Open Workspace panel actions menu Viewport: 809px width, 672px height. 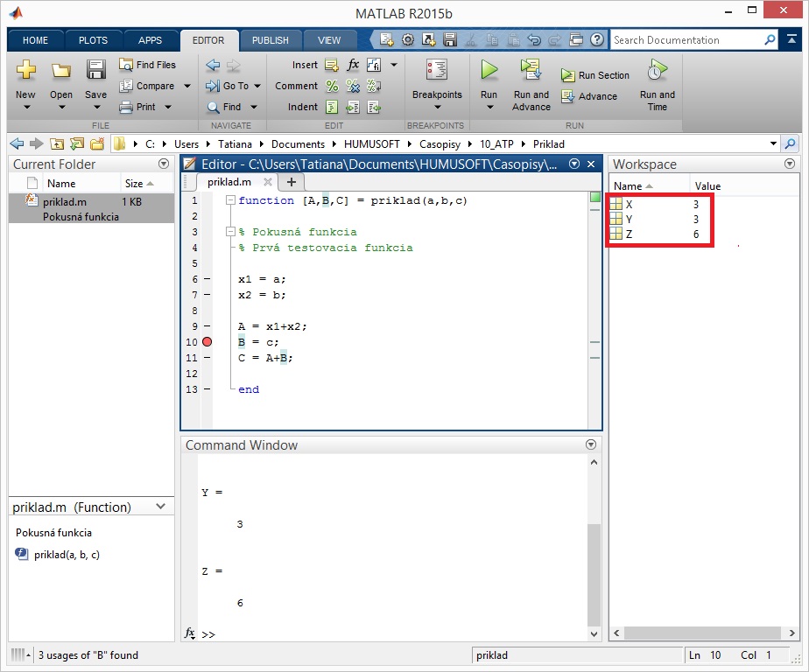point(790,164)
